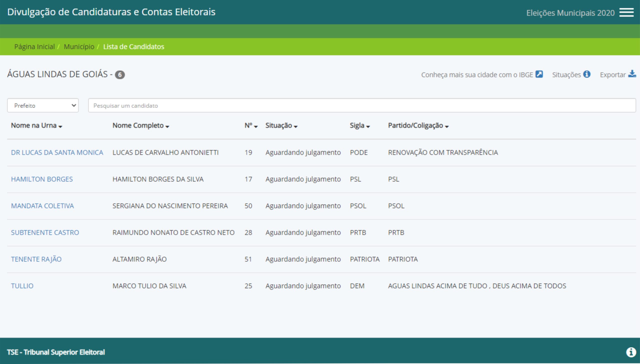Sort by Nome na Urna column

point(36,125)
